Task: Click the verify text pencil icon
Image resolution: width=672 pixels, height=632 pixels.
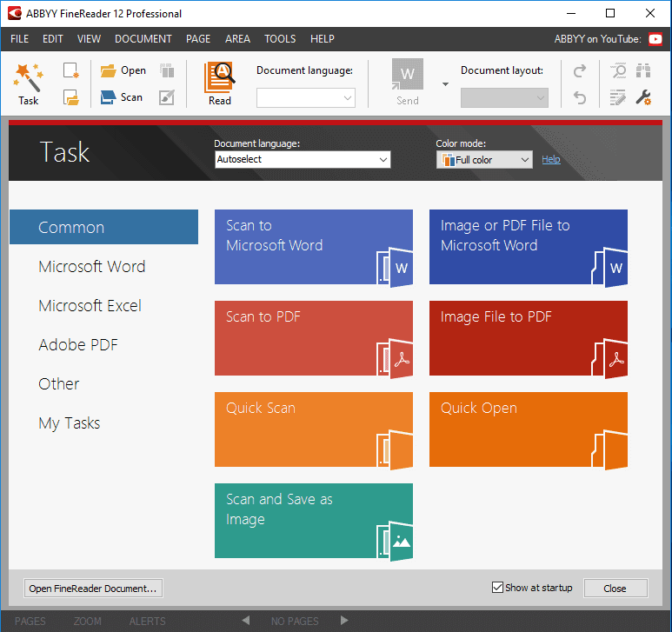Action: point(618,97)
